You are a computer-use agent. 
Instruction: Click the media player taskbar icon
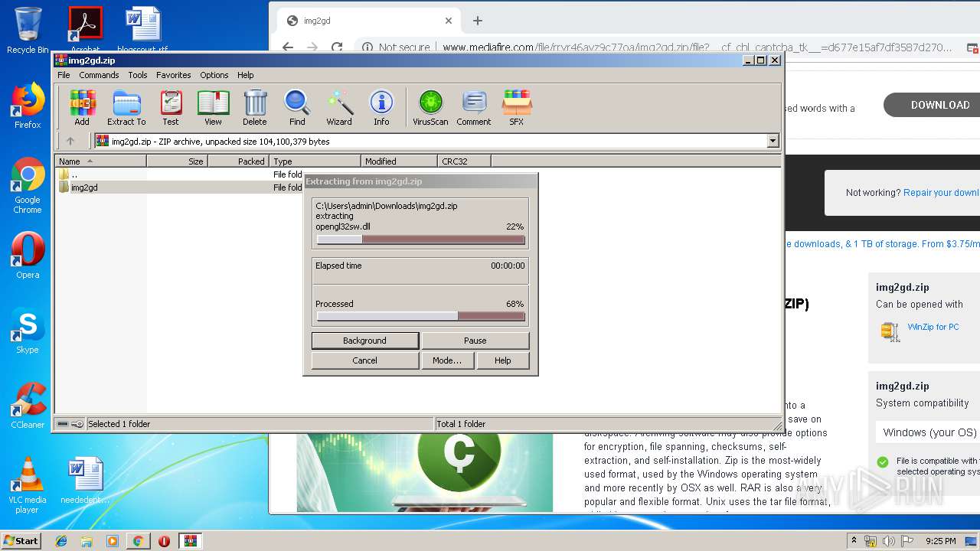[x=113, y=541]
